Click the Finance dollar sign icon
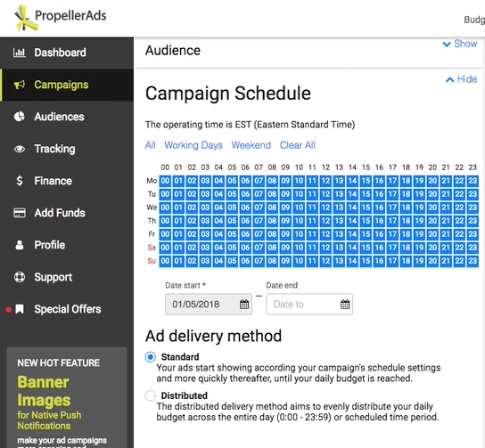Viewport: 485px width, 448px height. (20, 181)
